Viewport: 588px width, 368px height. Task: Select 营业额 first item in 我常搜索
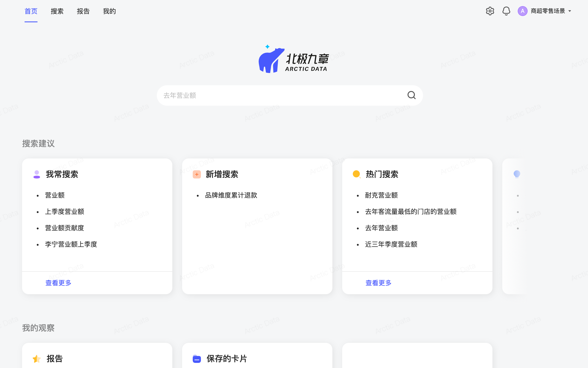(x=55, y=195)
